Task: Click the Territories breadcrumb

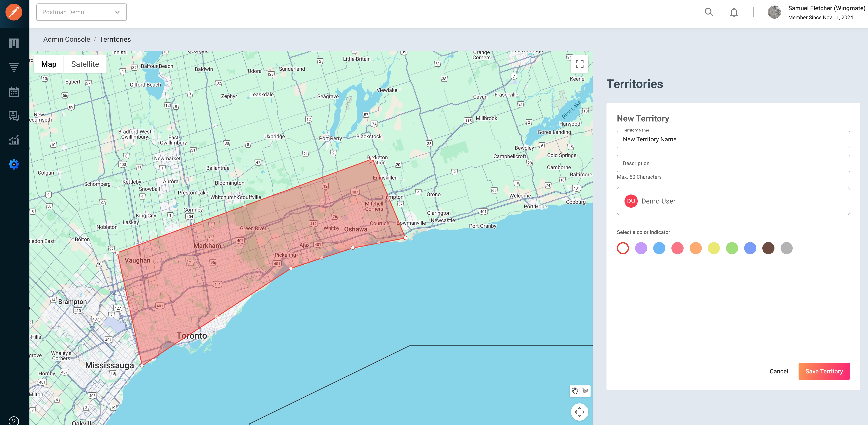Action: pyautogui.click(x=115, y=39)
